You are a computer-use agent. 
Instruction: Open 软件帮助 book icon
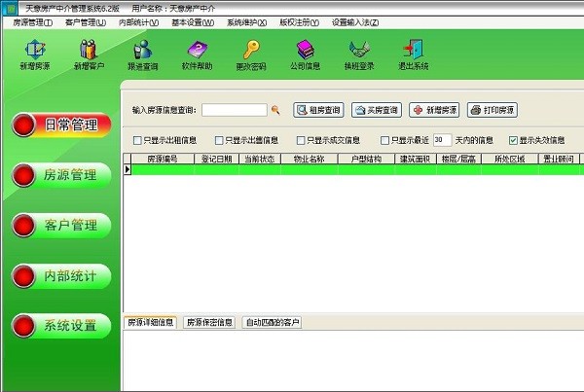point(197,53)
